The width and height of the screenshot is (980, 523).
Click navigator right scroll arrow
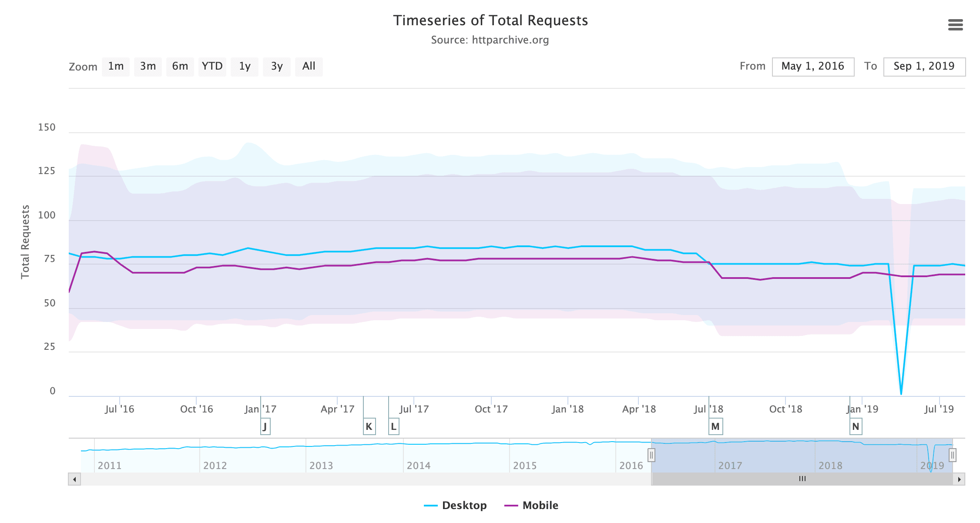[x=959, y=479]
